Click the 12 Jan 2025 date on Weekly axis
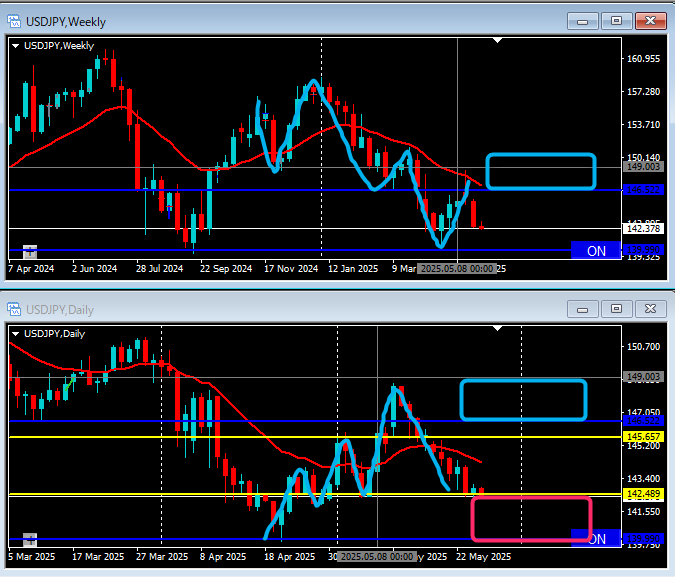This screenshot has width=675, height=577. click(353, 269)
